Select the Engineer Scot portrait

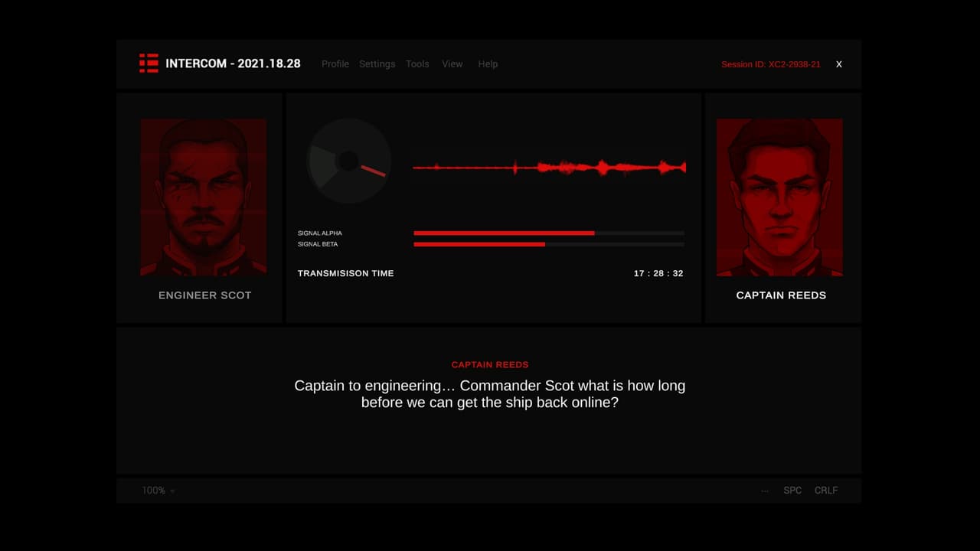coord(204,197)
